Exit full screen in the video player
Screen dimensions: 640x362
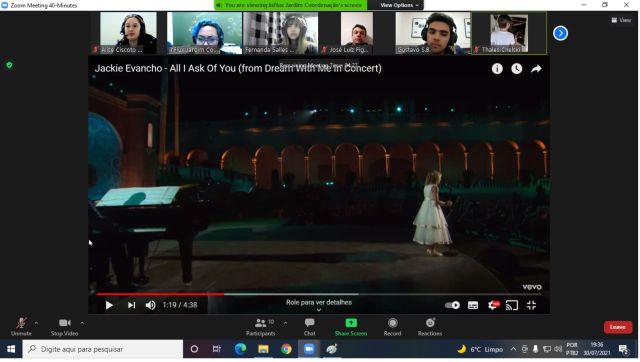[531, 305]
